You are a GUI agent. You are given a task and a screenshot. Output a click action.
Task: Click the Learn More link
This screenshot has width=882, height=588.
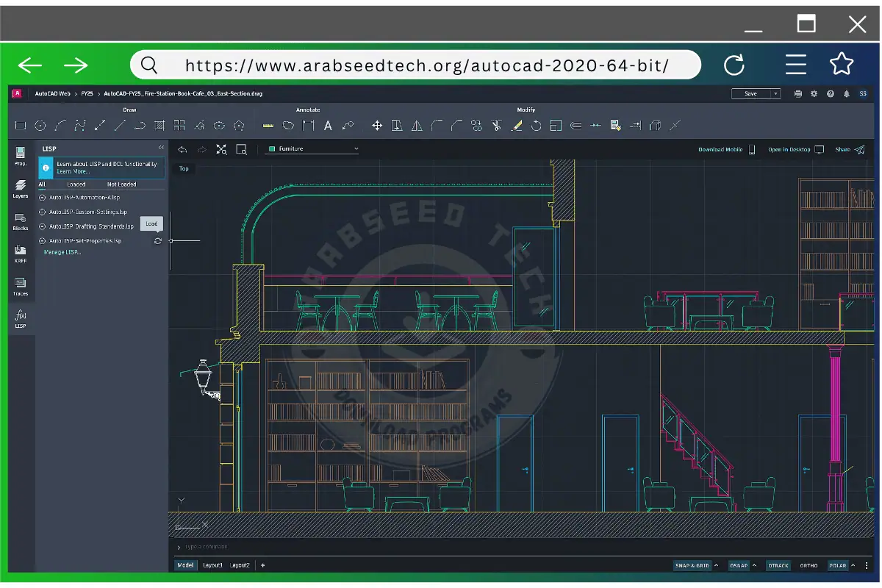point(73,171)
